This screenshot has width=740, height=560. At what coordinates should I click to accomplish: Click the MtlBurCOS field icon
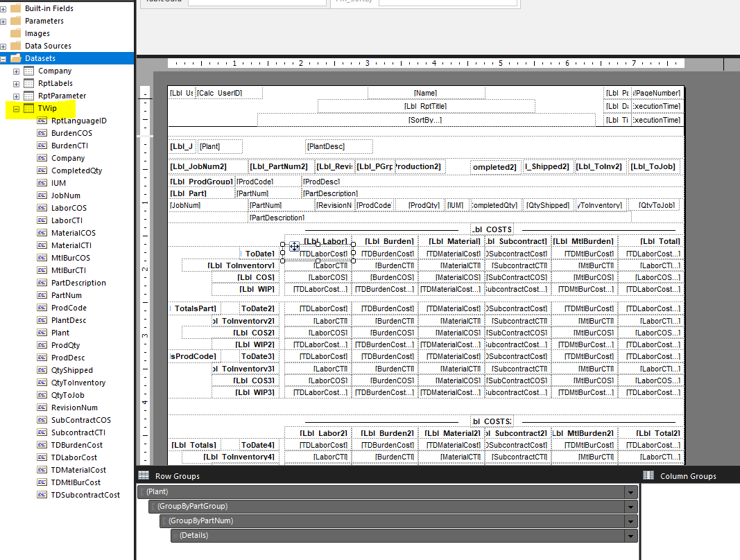42,258
